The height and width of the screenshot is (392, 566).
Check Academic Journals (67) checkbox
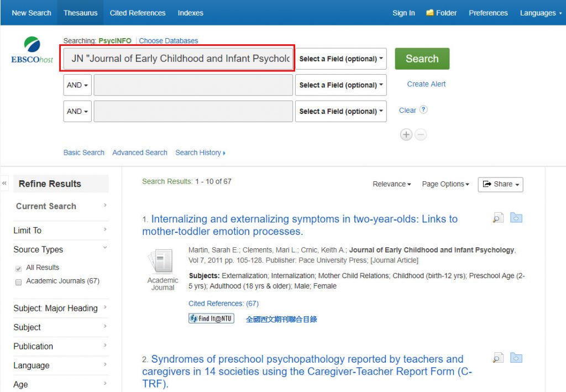click(x=18, y=282)
